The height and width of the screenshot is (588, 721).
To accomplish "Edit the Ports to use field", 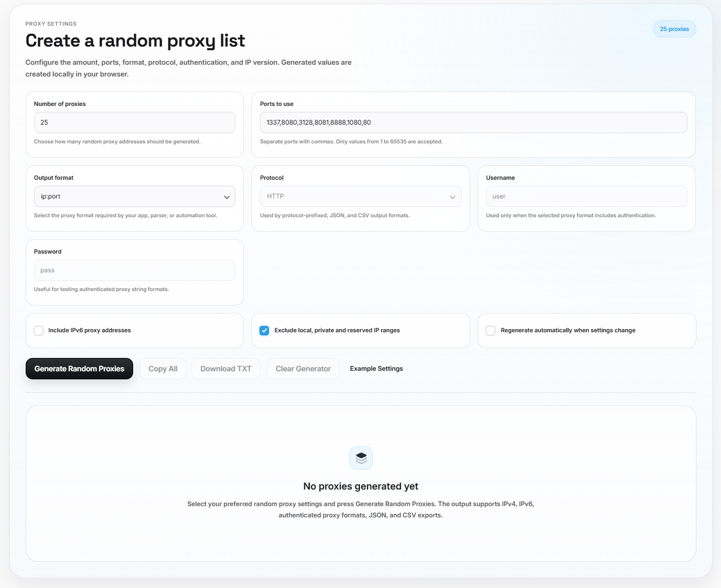I will point(473,123).
